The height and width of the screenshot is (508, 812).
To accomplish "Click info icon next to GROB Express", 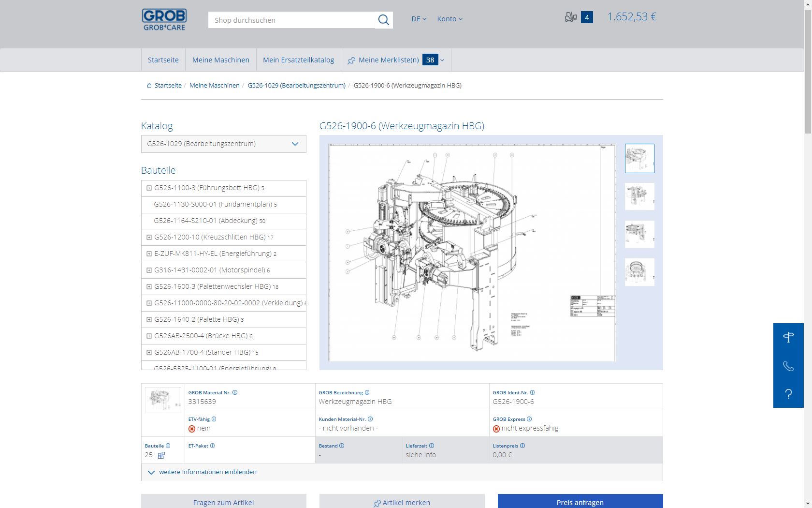I will point(529,419).
